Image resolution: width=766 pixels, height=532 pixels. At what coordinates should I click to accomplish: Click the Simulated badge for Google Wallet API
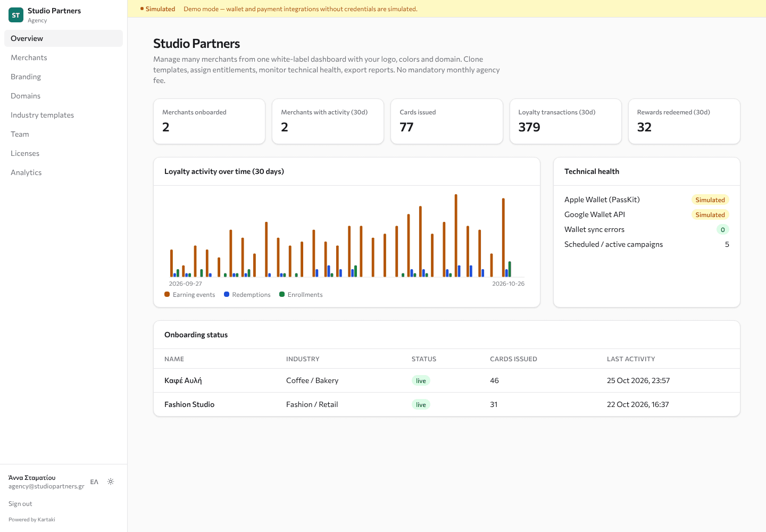pyautogui.click(x=710, y=214)
